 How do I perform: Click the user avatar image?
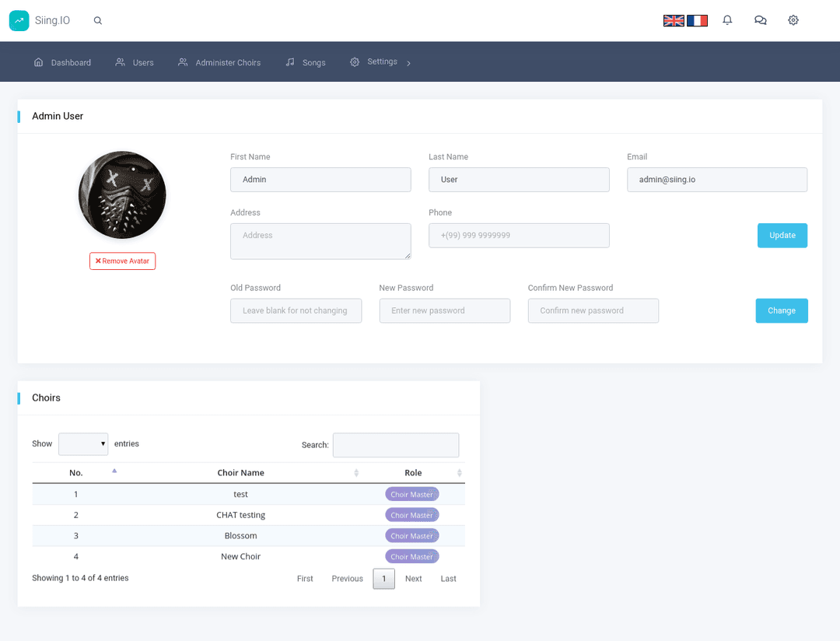[122, 195]
